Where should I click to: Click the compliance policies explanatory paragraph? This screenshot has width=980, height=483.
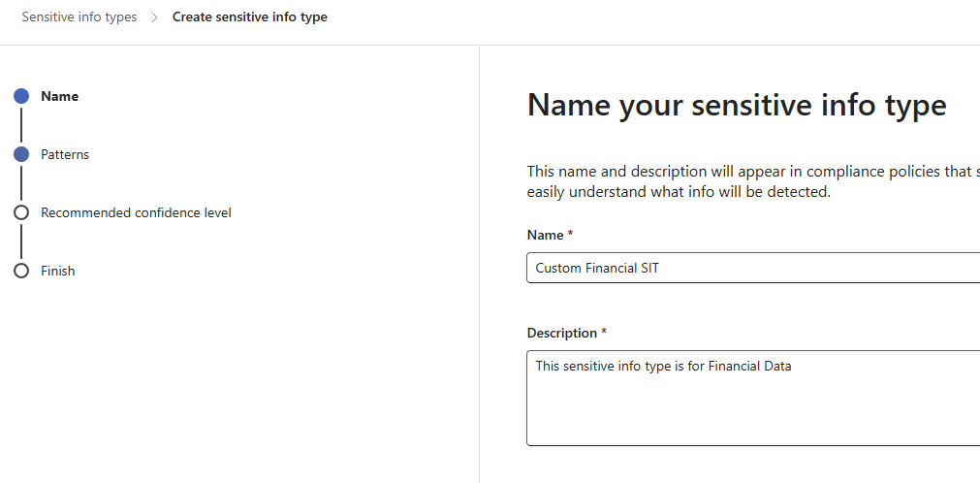(753, 181)
